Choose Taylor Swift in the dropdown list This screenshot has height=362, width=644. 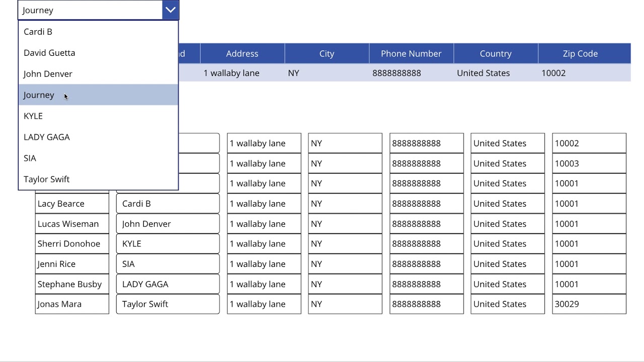pos(98,179)
